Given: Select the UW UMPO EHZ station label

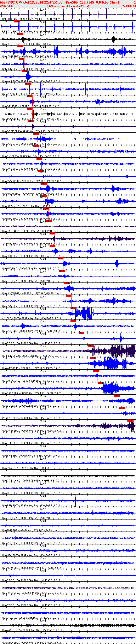Looking at the screenshot, I should coord(32,381).
